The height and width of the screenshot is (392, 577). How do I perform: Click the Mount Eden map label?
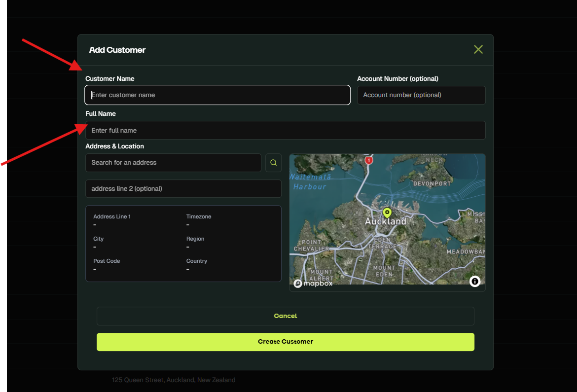tap(384, 271)
